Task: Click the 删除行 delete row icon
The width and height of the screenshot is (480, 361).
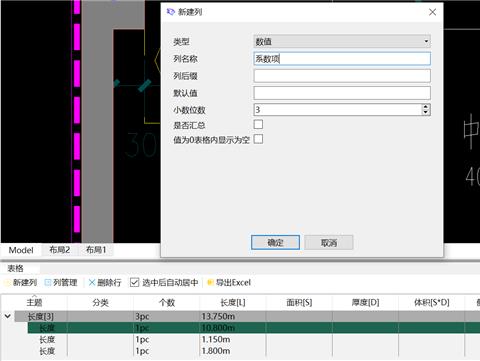Action: [92, 283]
